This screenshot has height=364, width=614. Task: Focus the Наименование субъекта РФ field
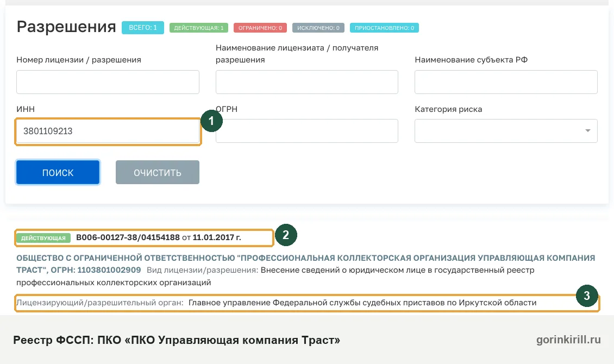pyautogui.click(x=506, y=82)
